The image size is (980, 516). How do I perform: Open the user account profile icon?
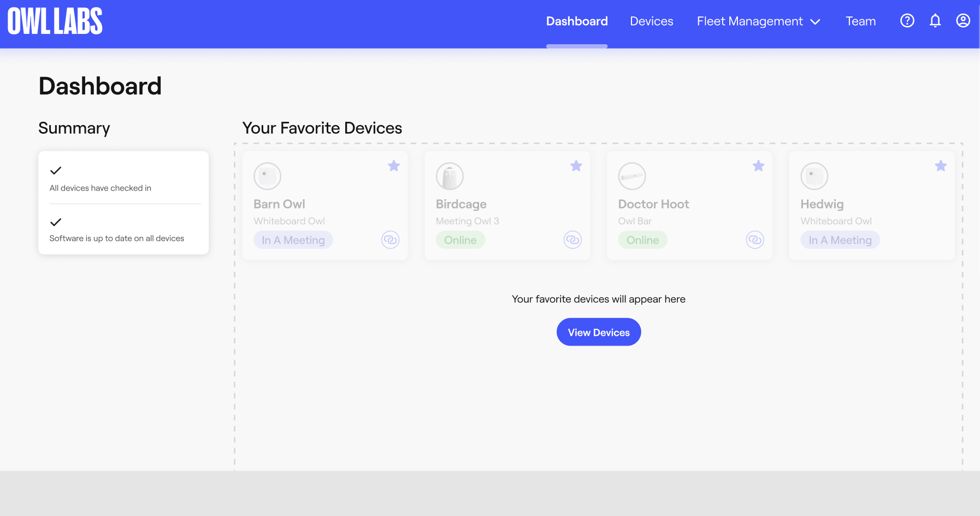[963, 21]
